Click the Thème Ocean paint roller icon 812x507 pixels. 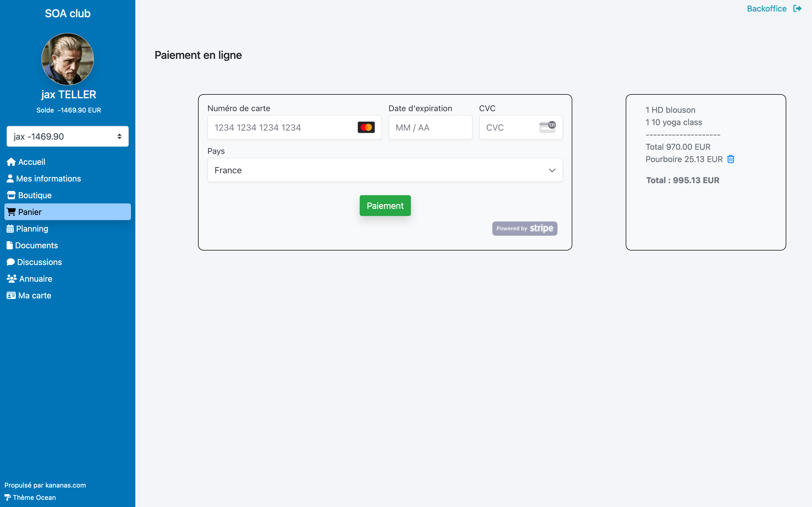pyautogui.click(x=7, y=497)
